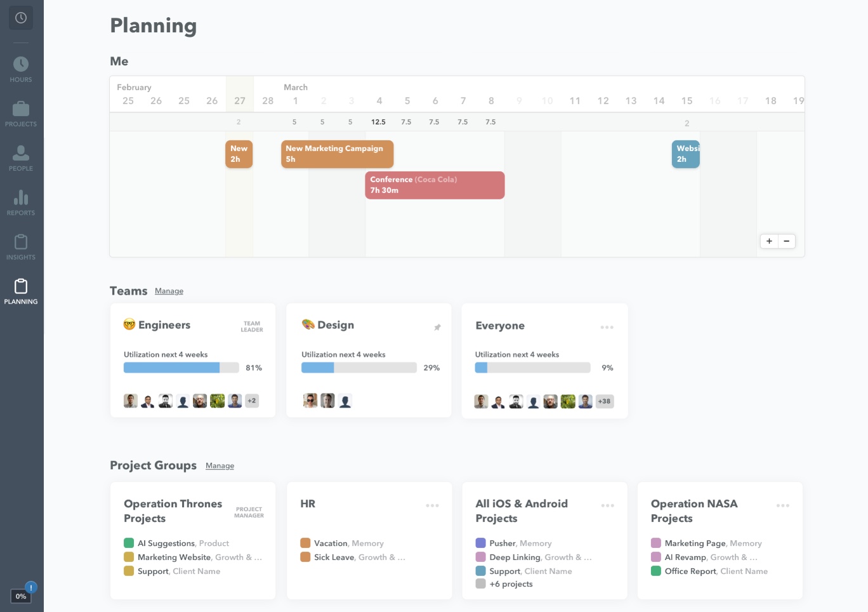
Task: Zoom in the timeline with the plus button
Action: click(769, 241)
